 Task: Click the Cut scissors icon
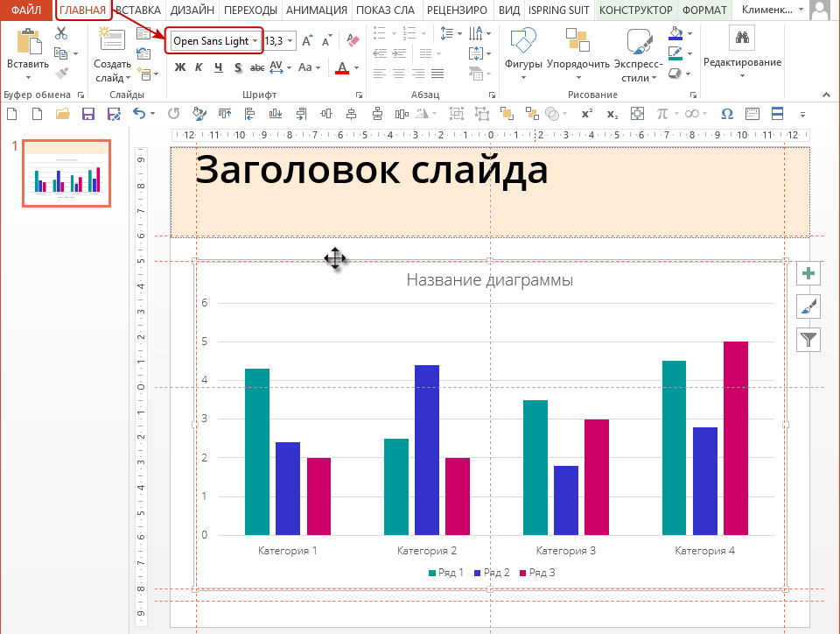pyautogui.click(x=61, y=33)
